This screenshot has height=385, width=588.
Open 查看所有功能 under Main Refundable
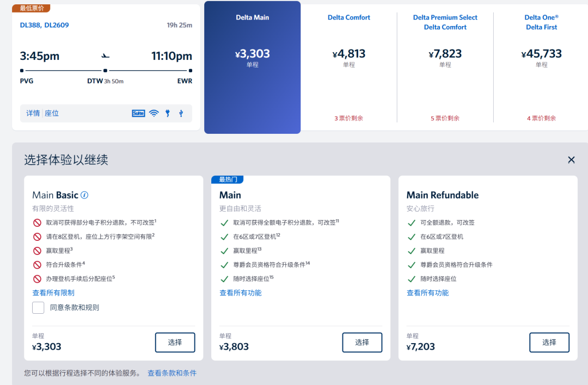427,293
